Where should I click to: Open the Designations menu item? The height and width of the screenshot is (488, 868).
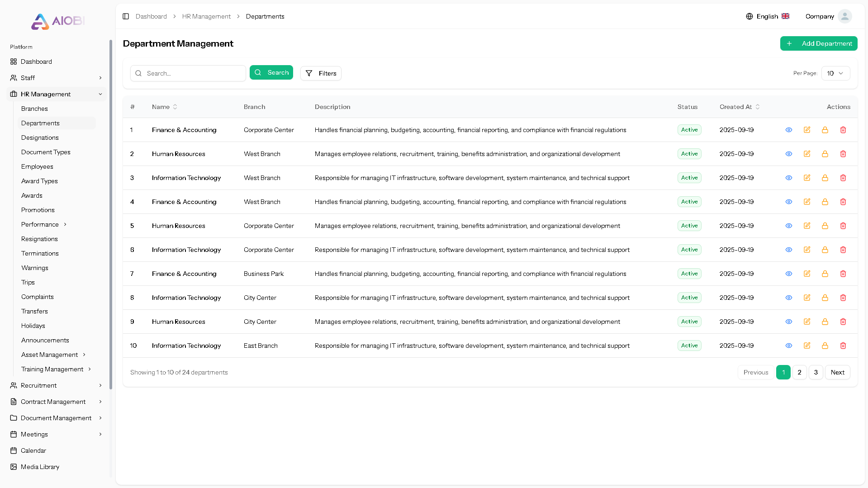(40, 137)
